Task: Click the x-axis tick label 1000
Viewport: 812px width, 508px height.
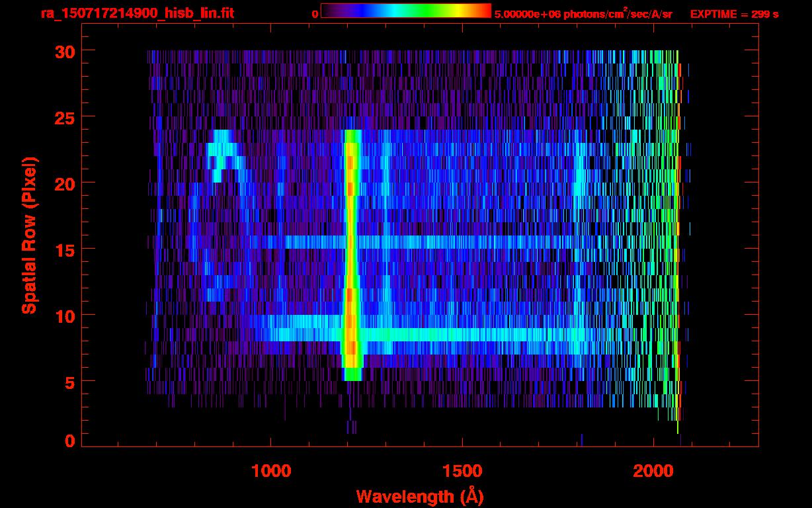Action: pos(271,471)
